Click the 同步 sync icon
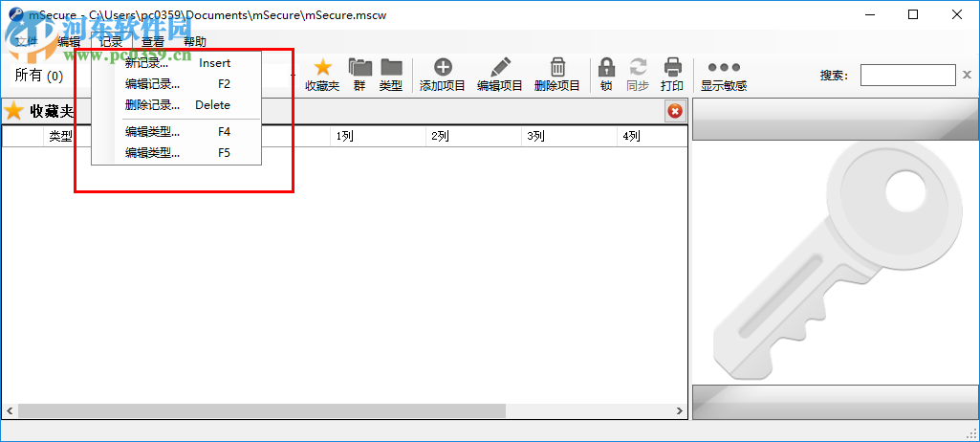 (638, 67)
